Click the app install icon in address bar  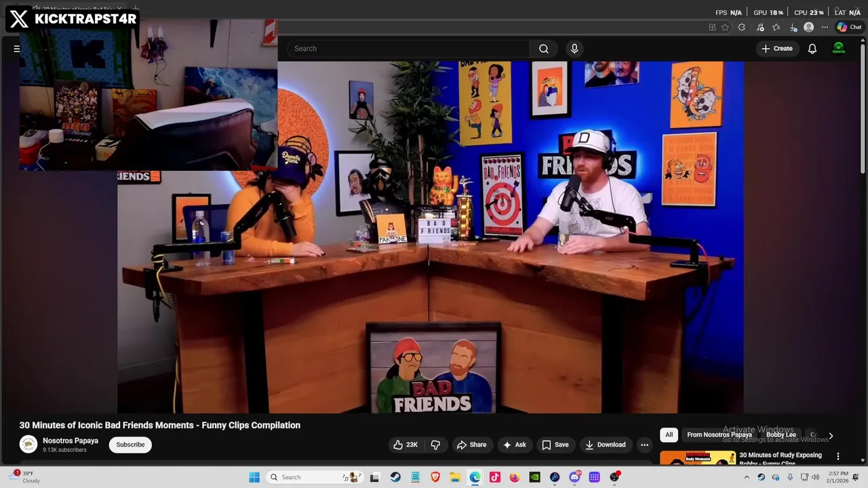tap(712, 27)
